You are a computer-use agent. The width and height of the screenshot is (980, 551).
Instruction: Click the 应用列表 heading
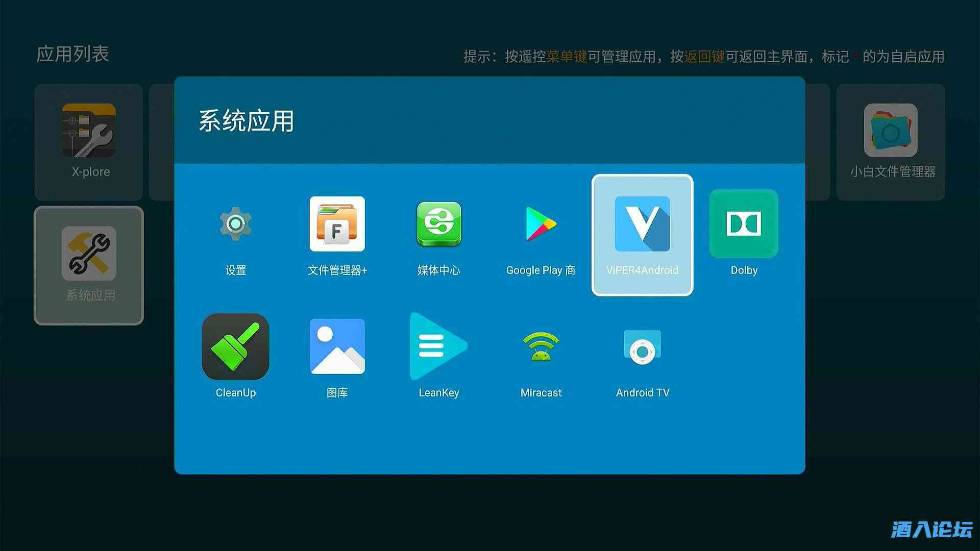click(x=72, y=54)
